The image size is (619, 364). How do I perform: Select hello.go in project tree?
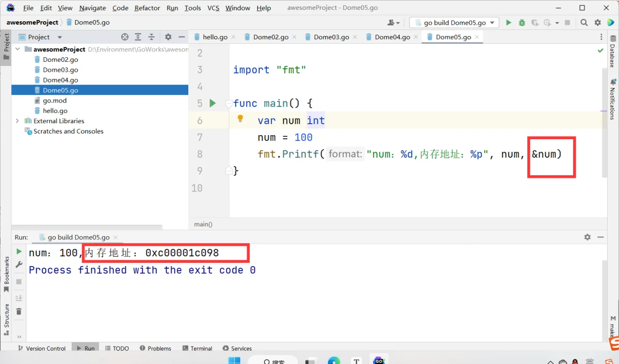pyautogui.click(x=55, y=111)
